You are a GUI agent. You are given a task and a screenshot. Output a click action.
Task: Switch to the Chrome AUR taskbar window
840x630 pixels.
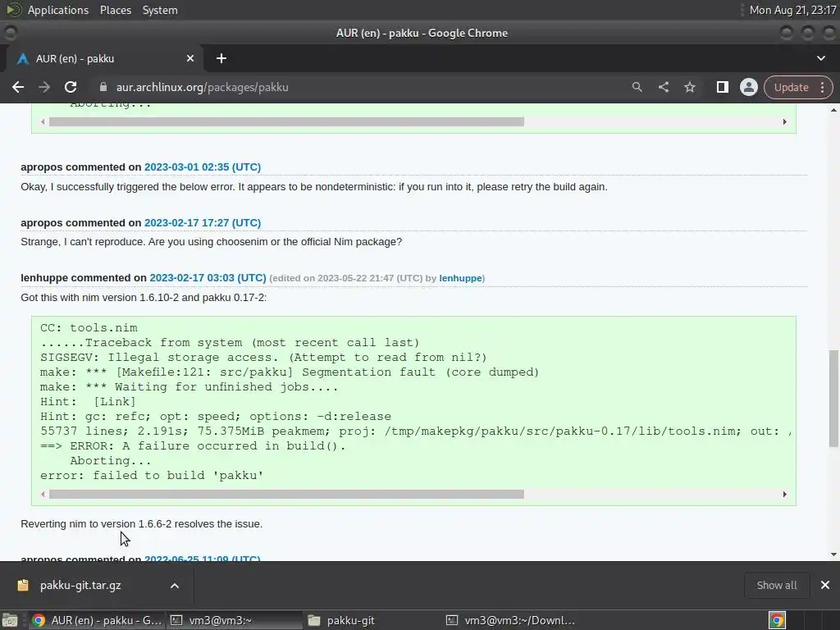click(97, 620)
